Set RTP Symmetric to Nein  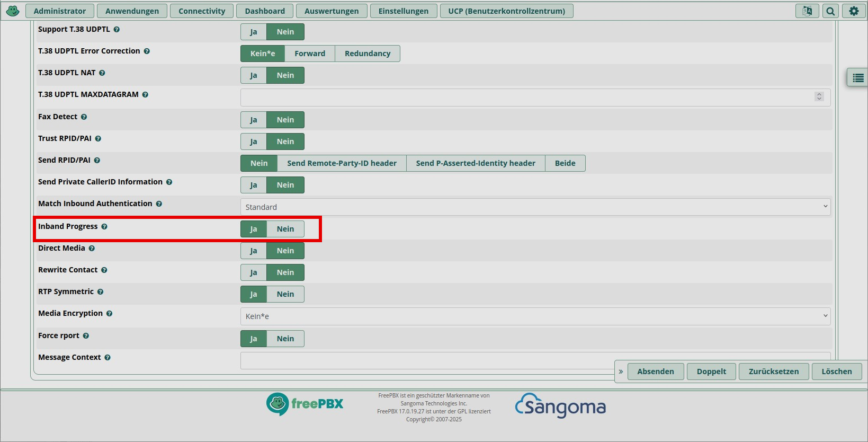click(285, 294)
